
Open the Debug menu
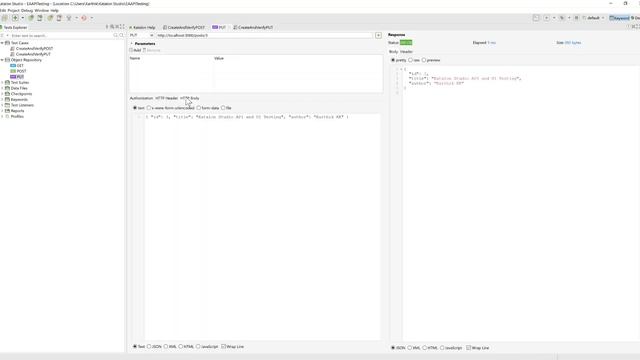tap(27, 10)
